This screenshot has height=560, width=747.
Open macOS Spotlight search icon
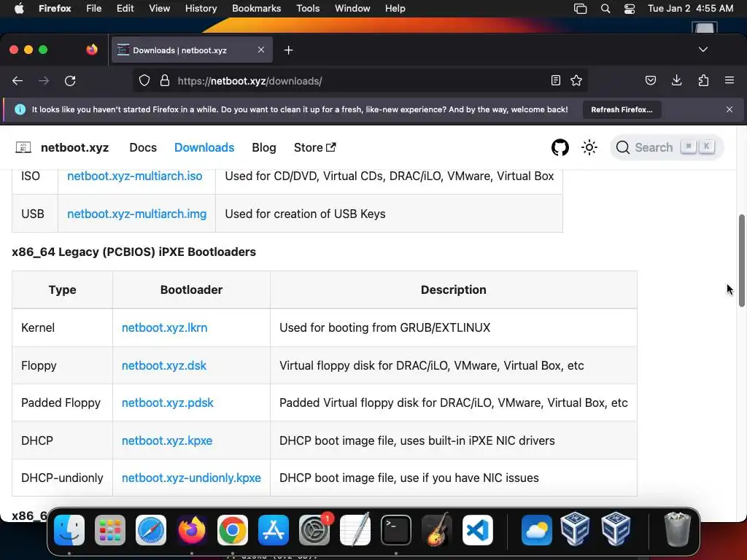tap(605, 9)
